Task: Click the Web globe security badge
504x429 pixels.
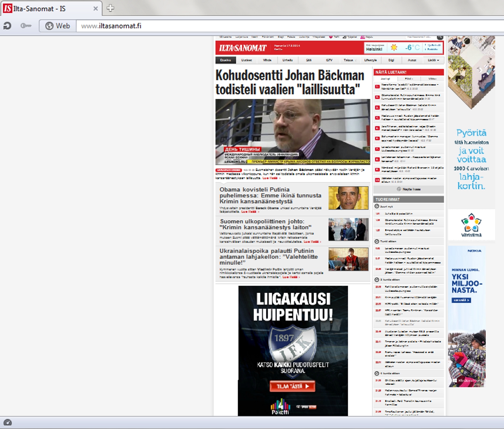Action: 58,26
